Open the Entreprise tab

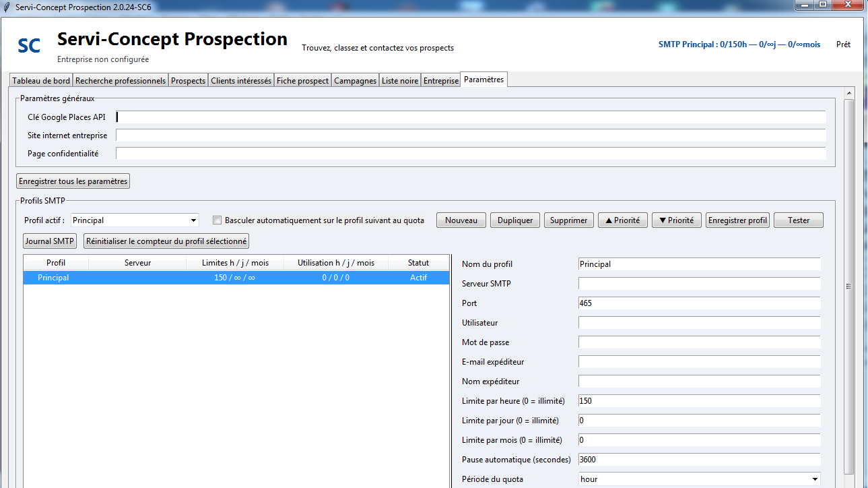point(440,81)
